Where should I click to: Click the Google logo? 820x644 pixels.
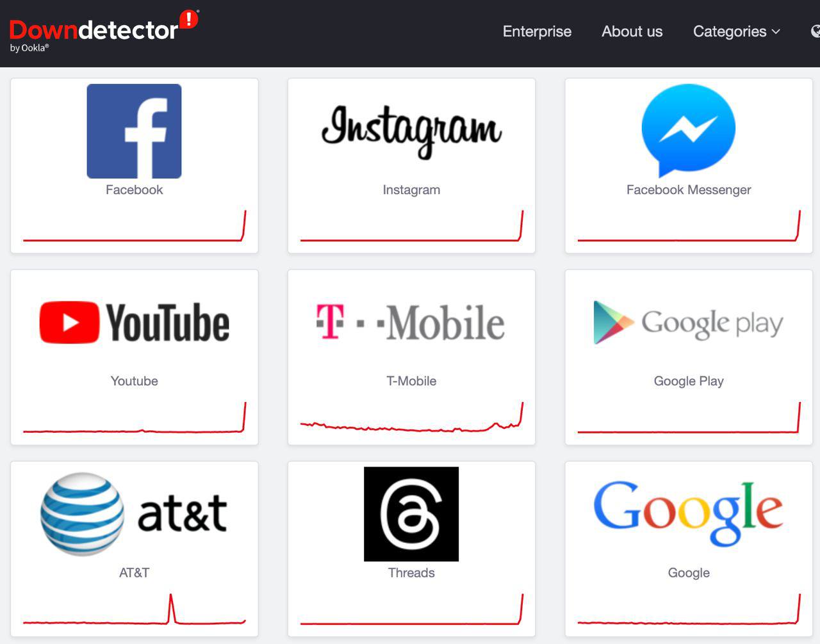(689, 513)
